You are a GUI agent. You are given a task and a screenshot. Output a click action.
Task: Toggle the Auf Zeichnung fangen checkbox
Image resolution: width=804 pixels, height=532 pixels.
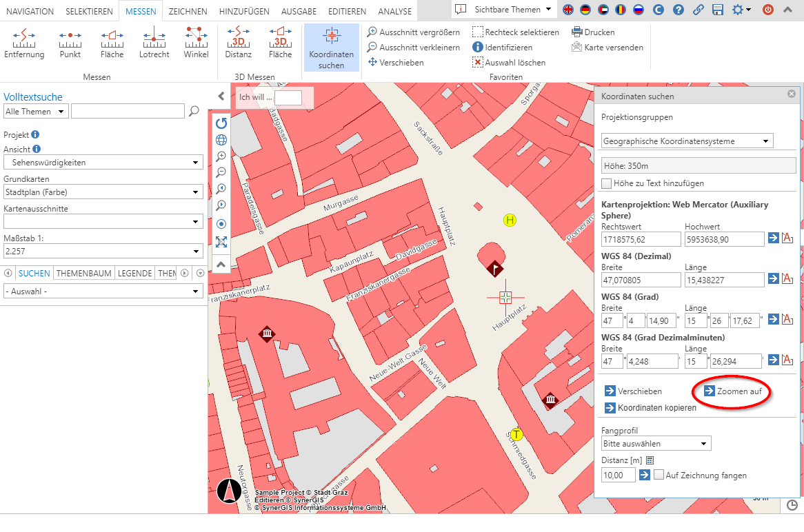coord(660,475)
